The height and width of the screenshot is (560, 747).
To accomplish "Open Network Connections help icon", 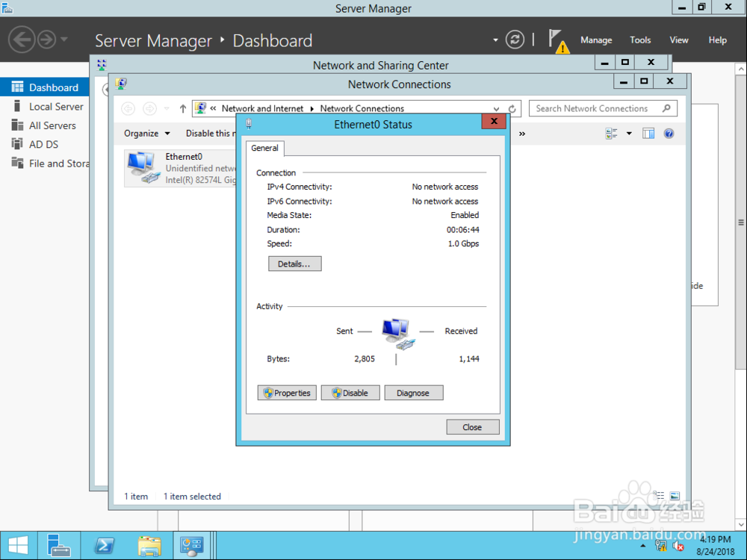I will [x=669, y=134].
